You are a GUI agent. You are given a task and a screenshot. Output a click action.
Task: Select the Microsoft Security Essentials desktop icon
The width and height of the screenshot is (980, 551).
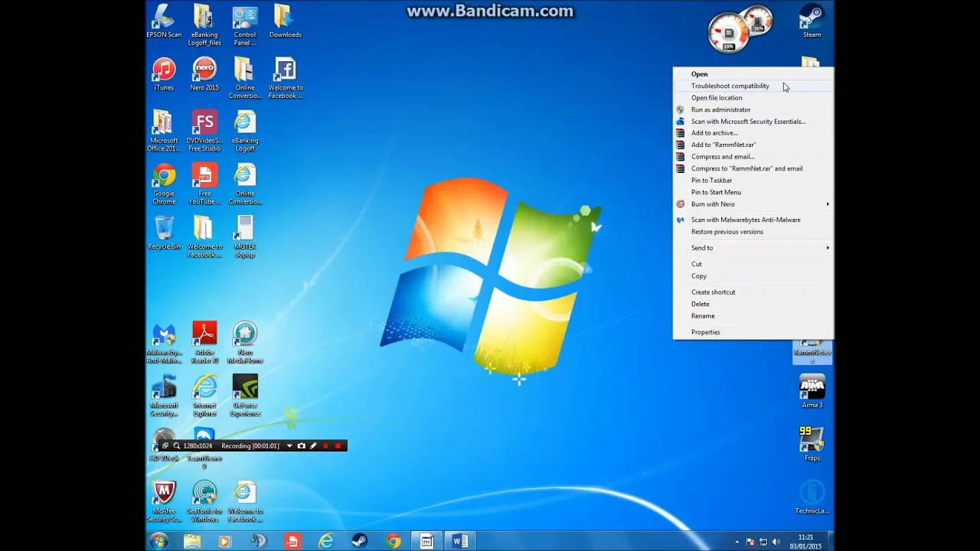point(164,396)
